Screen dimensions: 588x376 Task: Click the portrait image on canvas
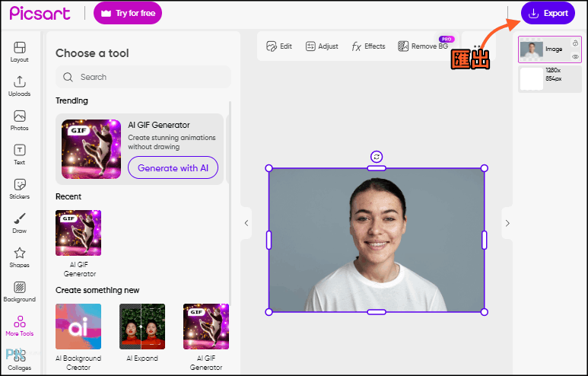click(x=377, y=241)
